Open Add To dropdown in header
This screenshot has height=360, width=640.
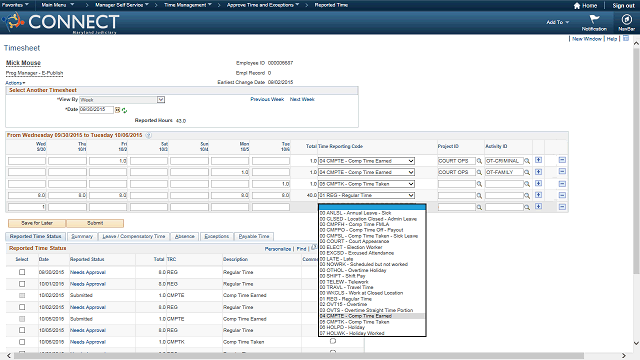click(558, 22)
